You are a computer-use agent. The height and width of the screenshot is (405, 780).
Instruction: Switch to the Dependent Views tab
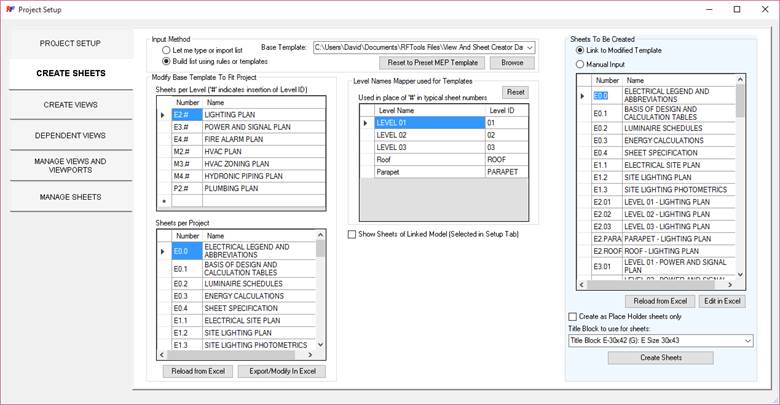71,135
